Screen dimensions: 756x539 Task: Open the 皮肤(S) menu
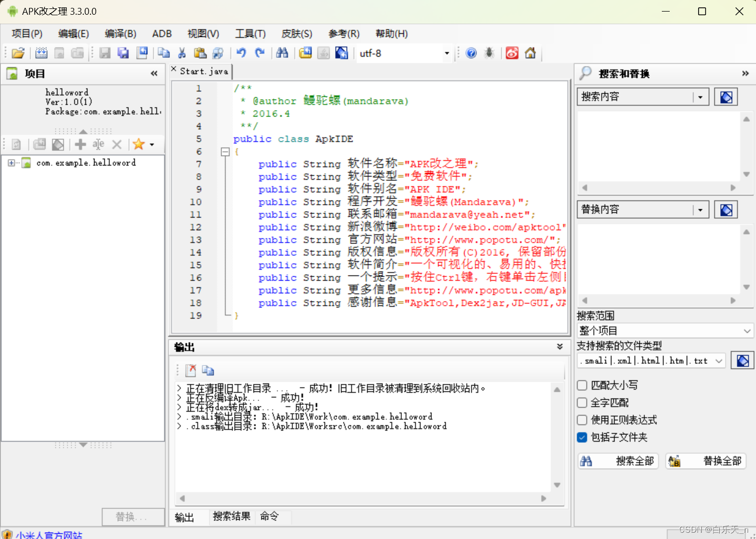[x=297, y=34]
